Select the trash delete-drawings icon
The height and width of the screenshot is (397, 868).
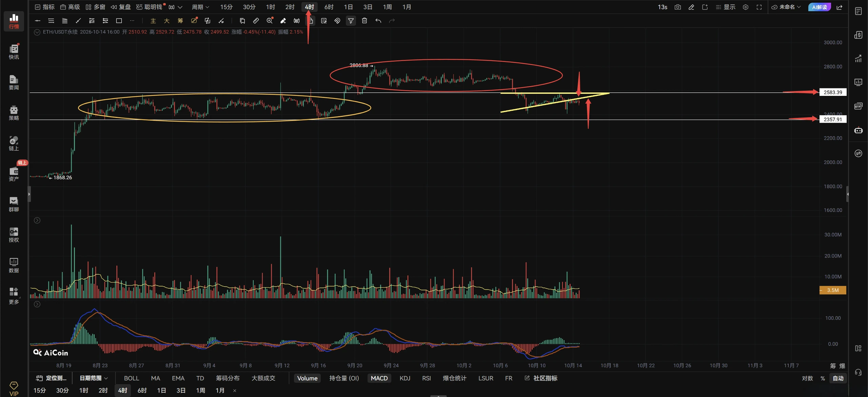click(364, 21)
